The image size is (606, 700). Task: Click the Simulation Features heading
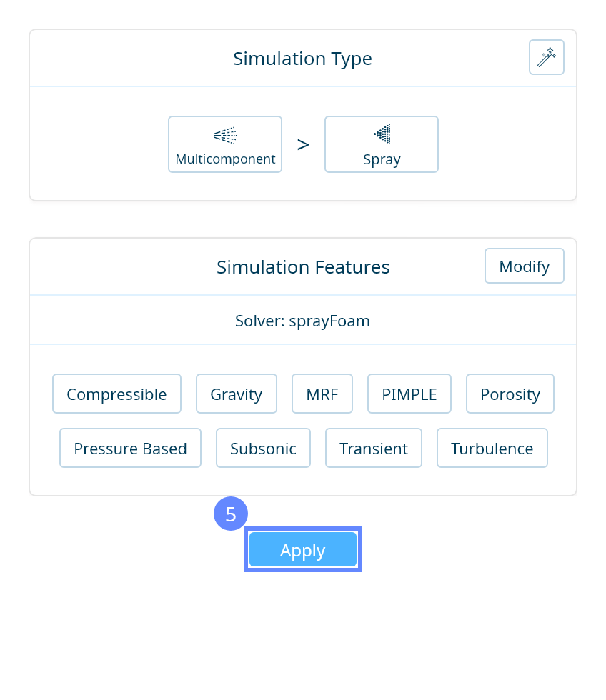(303, 267)
